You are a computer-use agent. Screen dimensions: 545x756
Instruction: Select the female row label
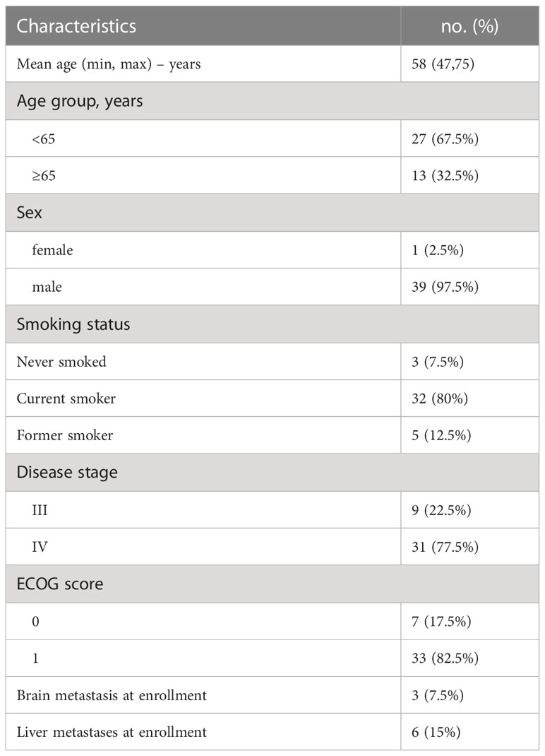(52, 249)
